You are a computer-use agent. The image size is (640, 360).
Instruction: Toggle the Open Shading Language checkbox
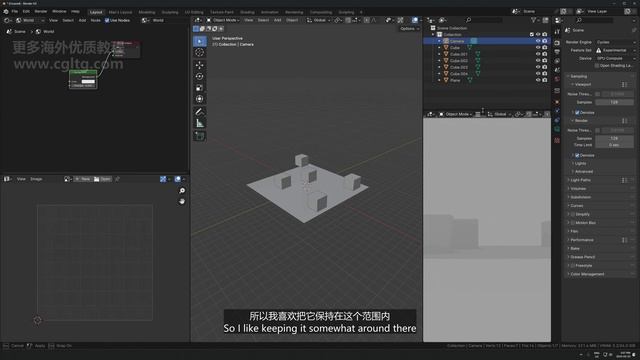(597, 66)
